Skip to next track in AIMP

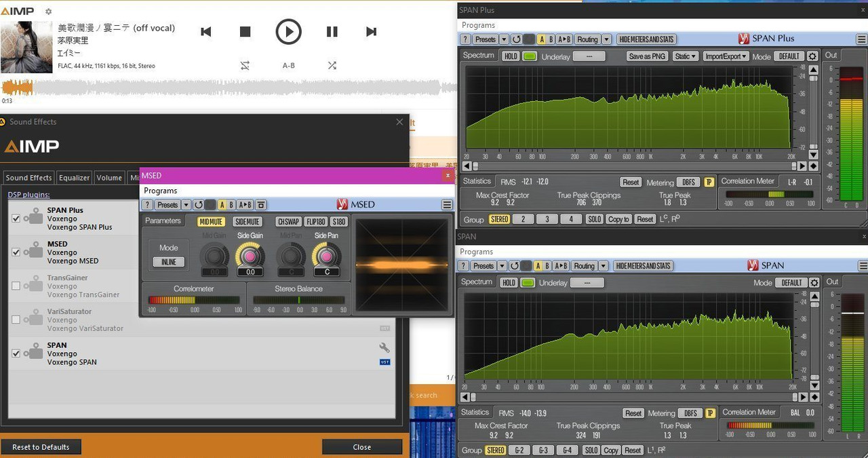click(x=371, y=31)
